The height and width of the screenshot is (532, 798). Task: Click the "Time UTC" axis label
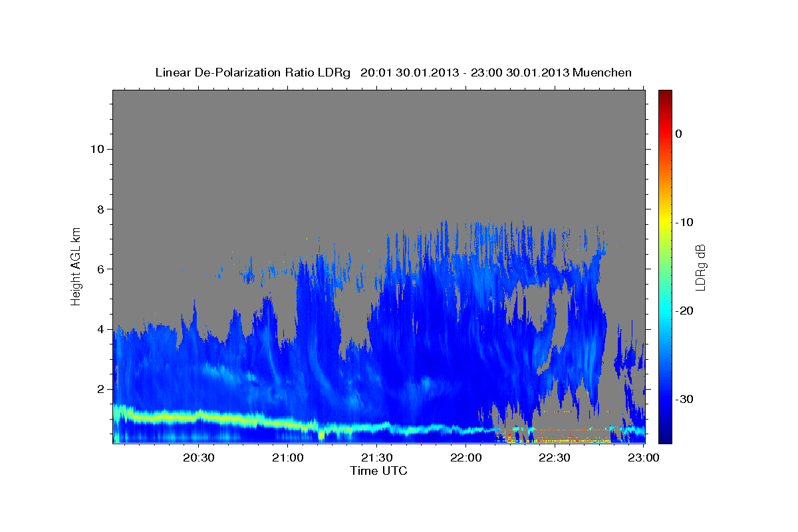pos(378,471)
